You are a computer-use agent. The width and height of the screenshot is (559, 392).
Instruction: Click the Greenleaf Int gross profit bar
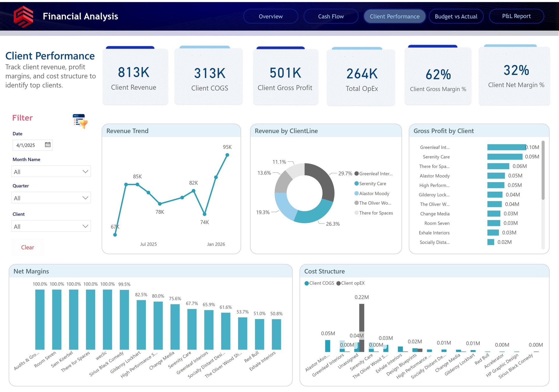pyautogui.click(x=506, y=147)
